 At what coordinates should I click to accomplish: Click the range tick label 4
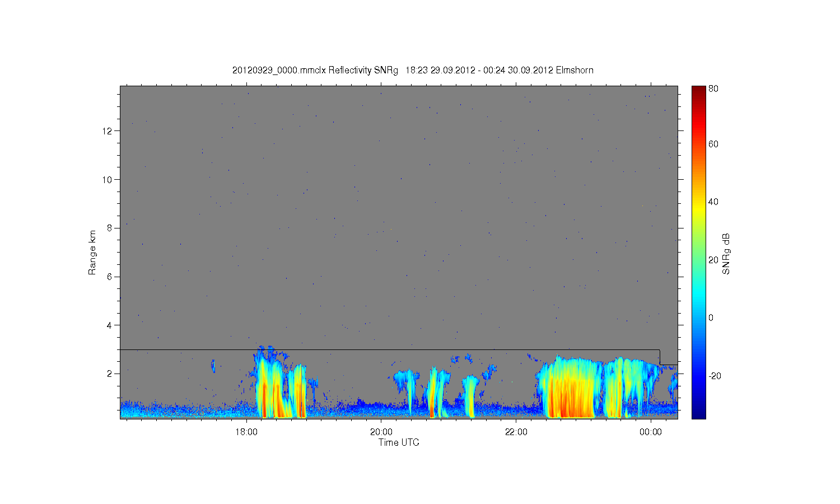[x=110, y=325]
